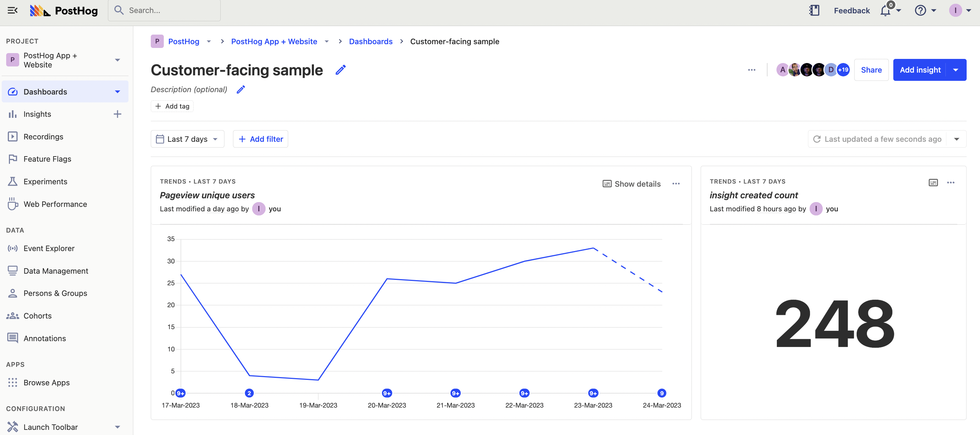This screenshot has height=435, width=980.
Task: Open the refresh options dropdown arrow
Action: click(x=956, y=139)
